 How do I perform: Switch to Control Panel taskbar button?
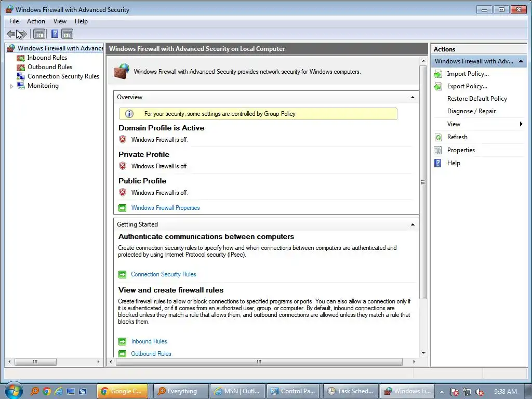(x=294, y=391)
